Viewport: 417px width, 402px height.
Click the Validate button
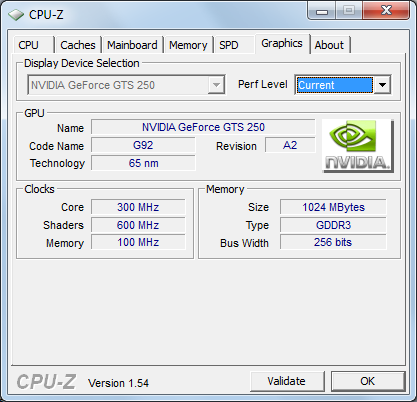pyautogui.click(x=287, y=381)
